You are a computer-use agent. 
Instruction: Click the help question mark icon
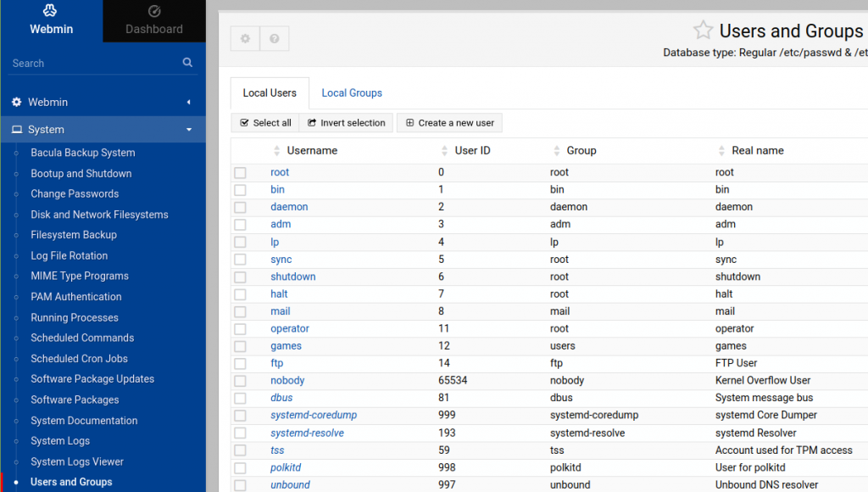click(273, 37)
